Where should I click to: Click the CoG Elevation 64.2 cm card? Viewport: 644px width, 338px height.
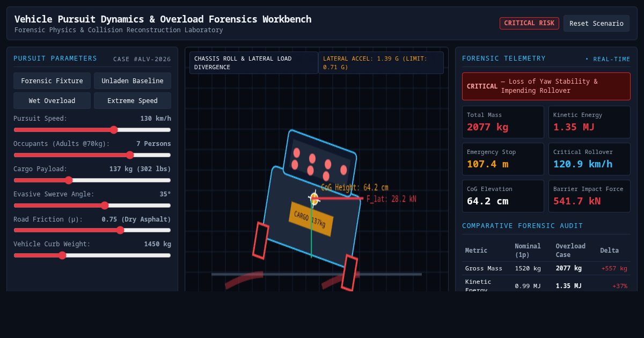[503, 196]
